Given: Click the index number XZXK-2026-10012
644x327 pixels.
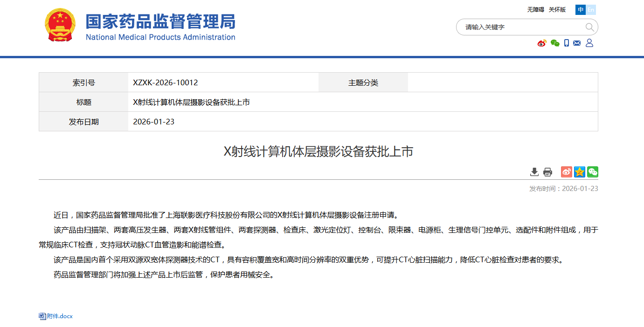Looking at the screenshot, I should pyautogui.click(x=166, y=82).
